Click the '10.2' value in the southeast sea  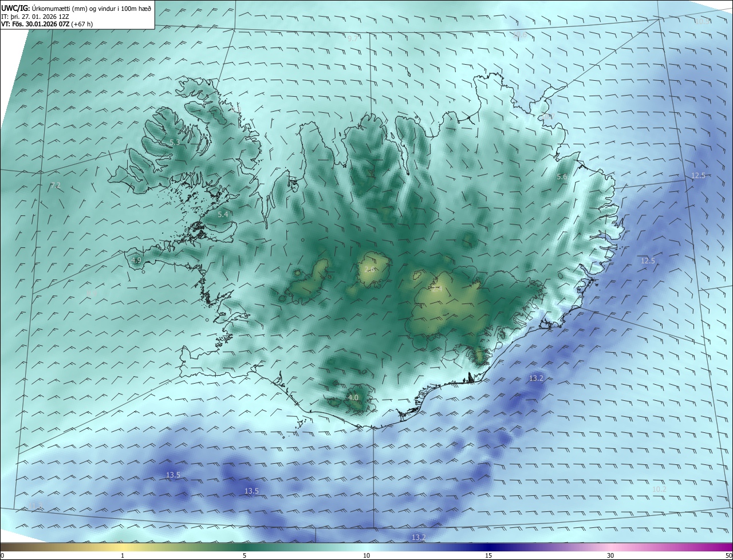pos(660,489)
